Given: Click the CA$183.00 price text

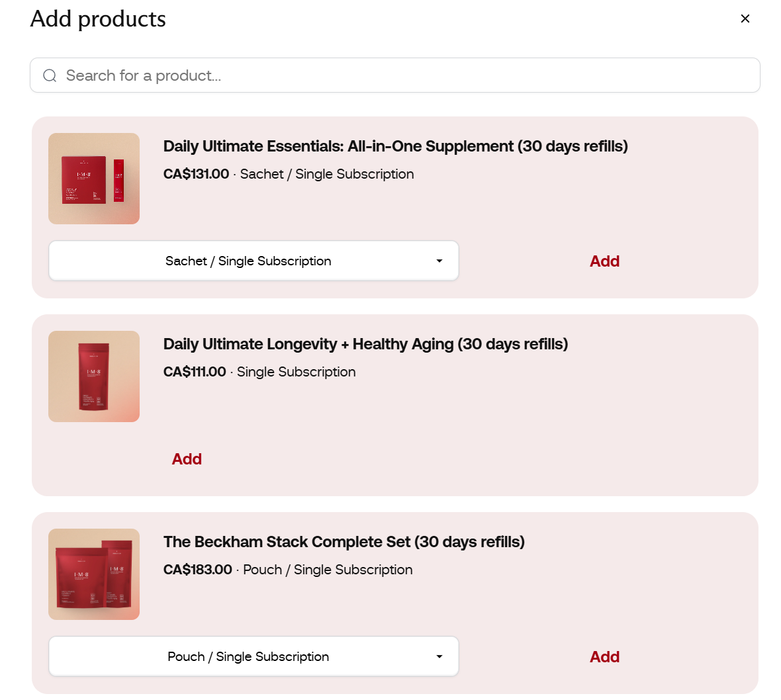Looking at the screenshot, I should pos(198,570).
